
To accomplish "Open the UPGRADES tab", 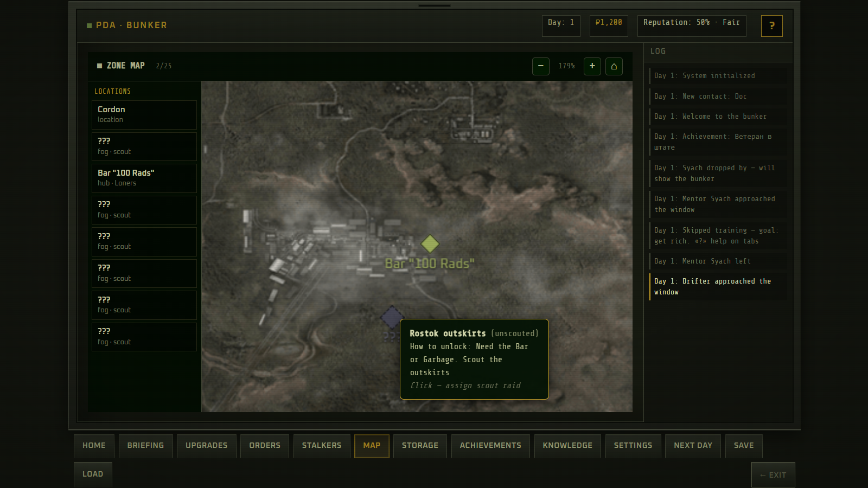I will tap(206, 446).
